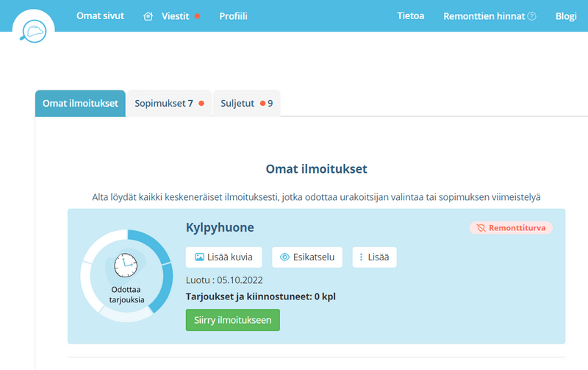Click the picture icon in the Lisää kuvia button
The height and width of the screenshot is (370, 588).
tap(199, 257)
